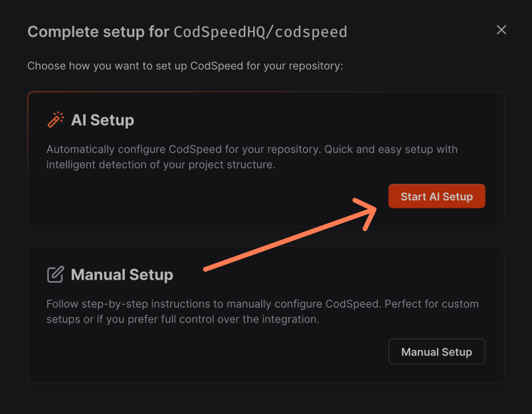
Task: Click the sparkle tip of the wand icon
Action: [60, 115]
